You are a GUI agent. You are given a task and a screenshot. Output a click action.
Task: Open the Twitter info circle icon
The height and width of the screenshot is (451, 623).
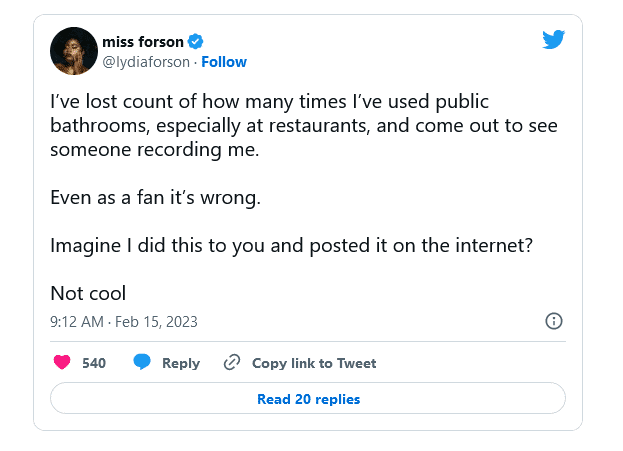point(553,321)
